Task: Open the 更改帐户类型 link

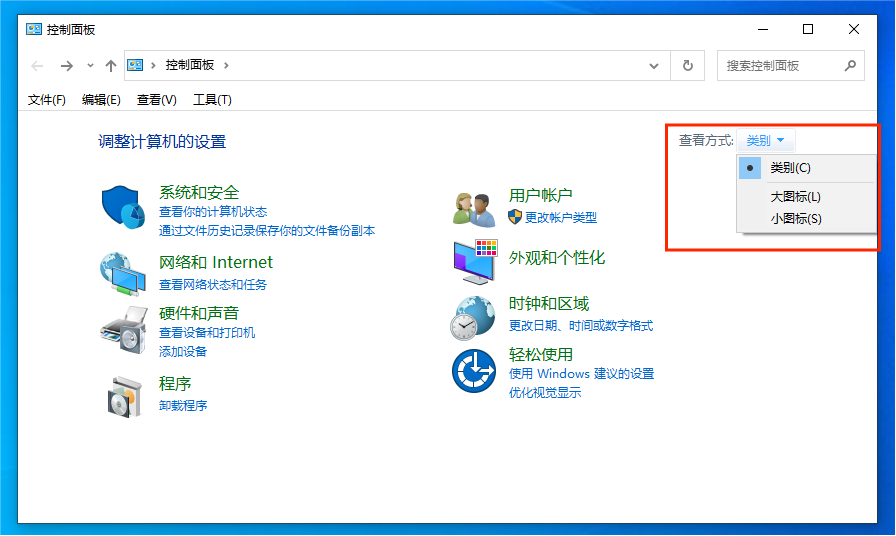Action: click(x=560, y=217)
